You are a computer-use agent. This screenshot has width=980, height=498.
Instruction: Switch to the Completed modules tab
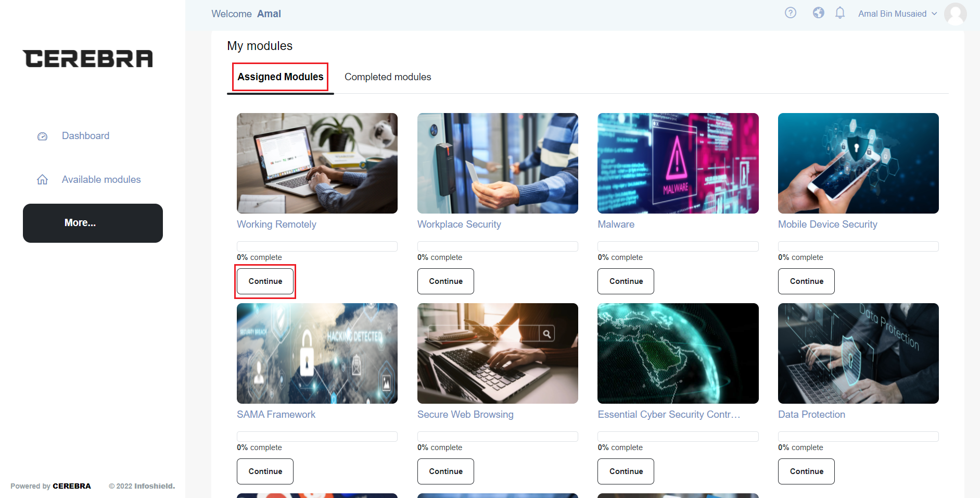(x=388, y=77)
